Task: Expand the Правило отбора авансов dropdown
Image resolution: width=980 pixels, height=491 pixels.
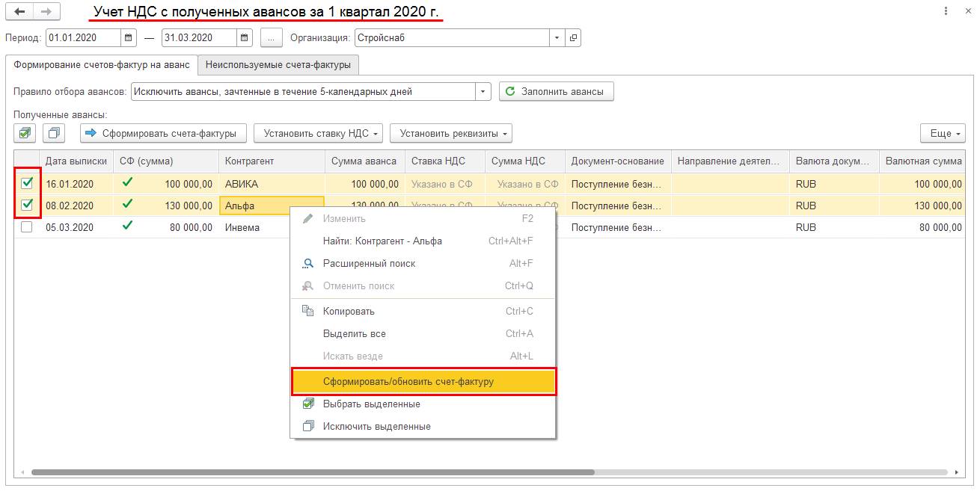Action: [x=483, y=91]
